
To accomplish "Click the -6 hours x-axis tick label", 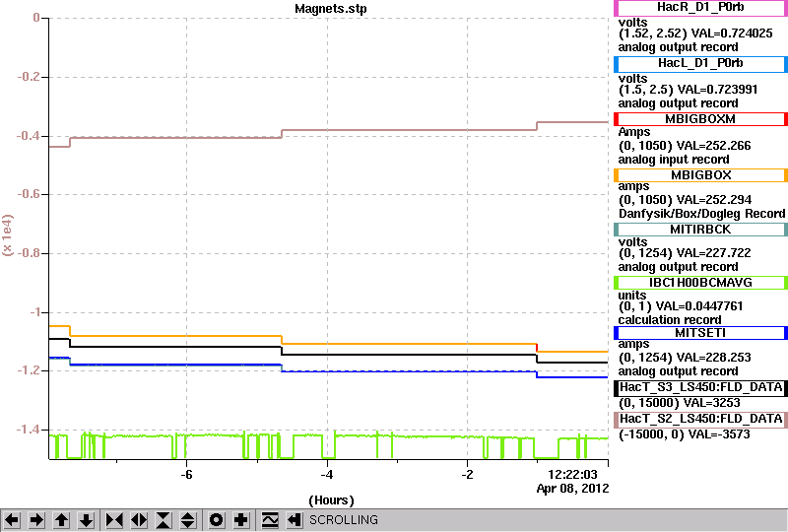I will point(186,475).
